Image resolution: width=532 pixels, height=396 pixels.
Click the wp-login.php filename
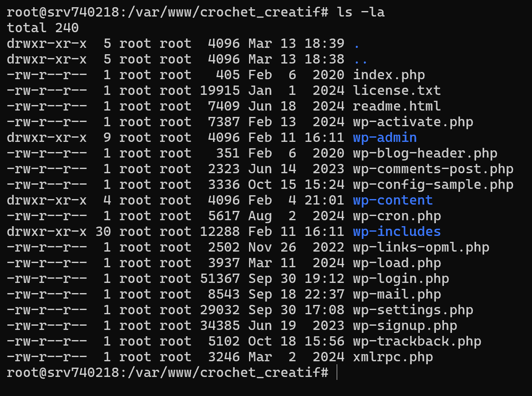click(x=401, y=279)
